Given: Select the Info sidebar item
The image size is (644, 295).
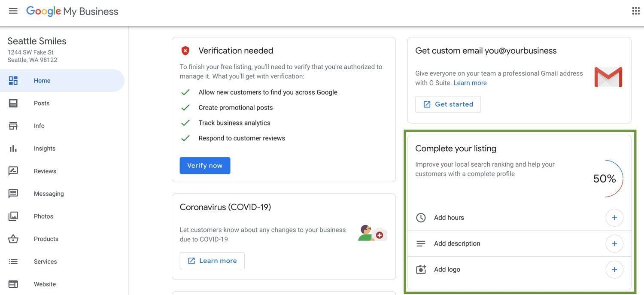Looking at the screenshot, I should click(39, 126).
